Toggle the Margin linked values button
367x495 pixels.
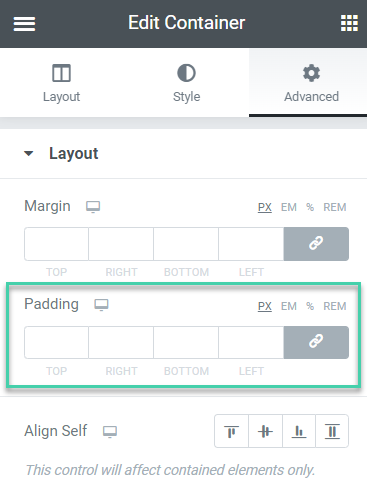coord(316,244)
